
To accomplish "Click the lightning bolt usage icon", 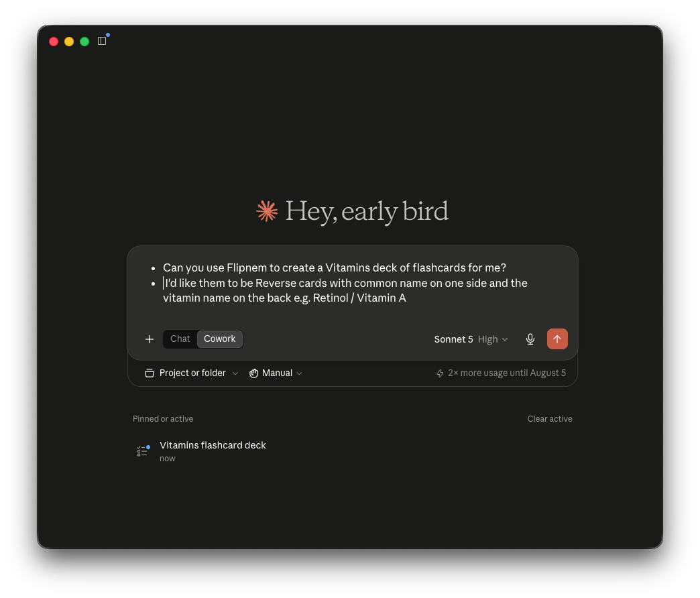I will coord(440,373).
